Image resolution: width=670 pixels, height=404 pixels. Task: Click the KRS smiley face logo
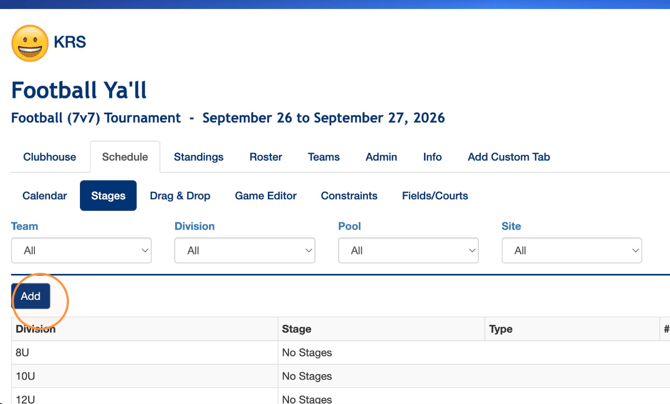tap(30, 43)
